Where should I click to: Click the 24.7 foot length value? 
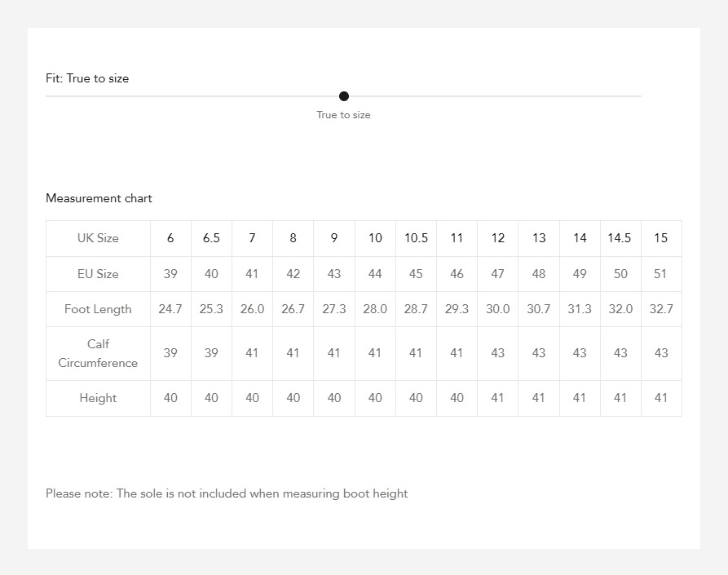coord(170,309)
